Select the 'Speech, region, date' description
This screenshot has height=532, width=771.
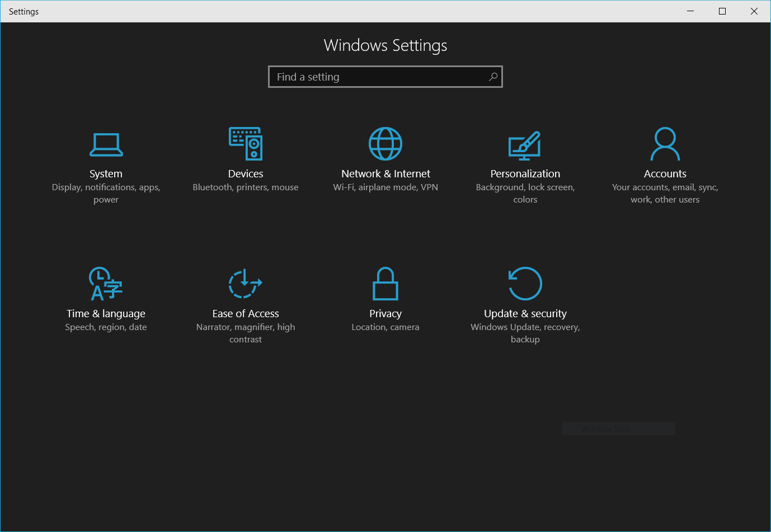(x=106, y=327)
